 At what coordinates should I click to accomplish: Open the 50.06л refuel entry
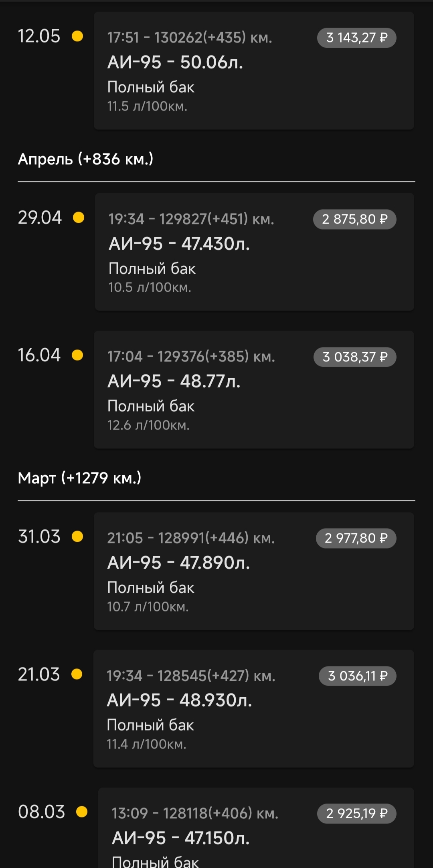(x=254, y=71)
